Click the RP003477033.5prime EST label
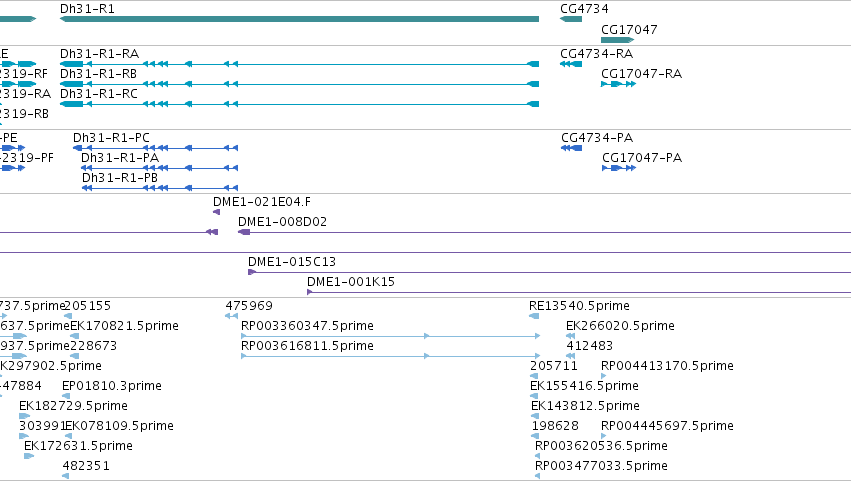This screenshot has width=851, height=481. tap(601, 466)
